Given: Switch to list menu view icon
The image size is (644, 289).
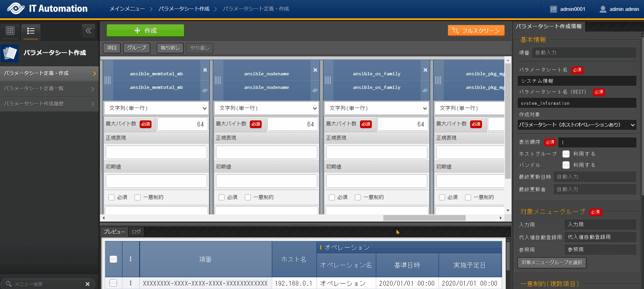Looking at the screenshot, I should click(x=31, y=31).
